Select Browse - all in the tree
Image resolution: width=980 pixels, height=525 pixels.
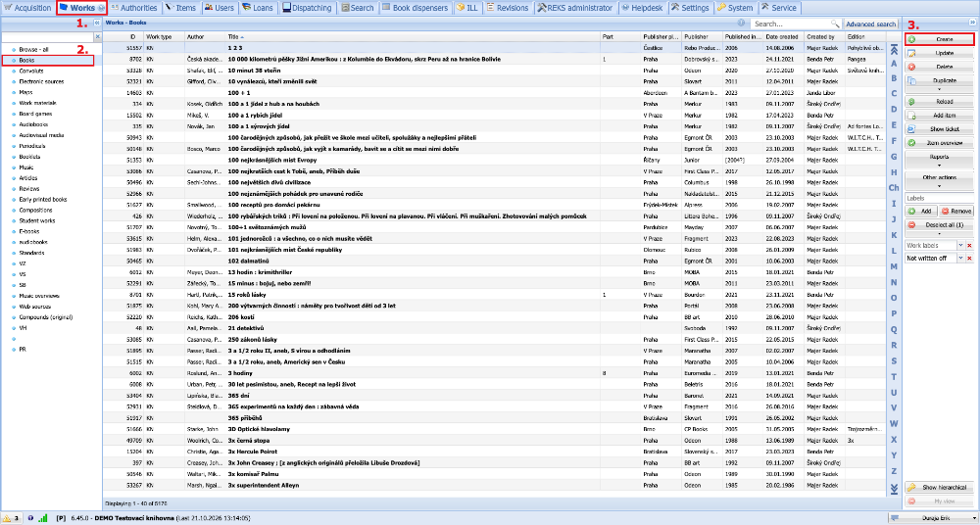(x=33, y=49)
